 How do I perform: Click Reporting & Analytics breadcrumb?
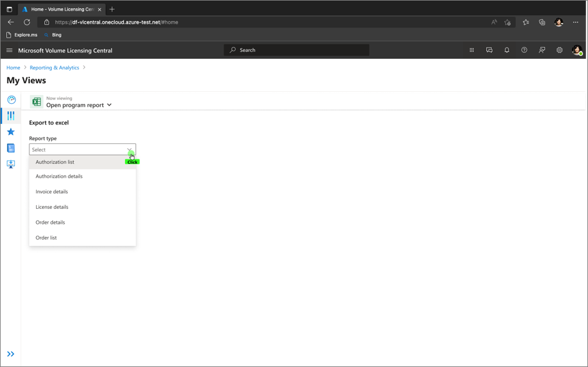pyautogui.click(x=54, y=68)
